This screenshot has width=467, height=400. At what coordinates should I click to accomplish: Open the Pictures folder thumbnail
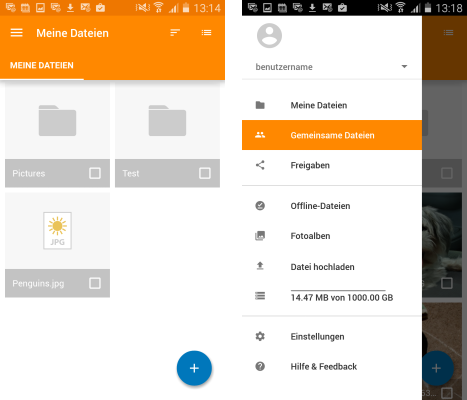point(57,120)
